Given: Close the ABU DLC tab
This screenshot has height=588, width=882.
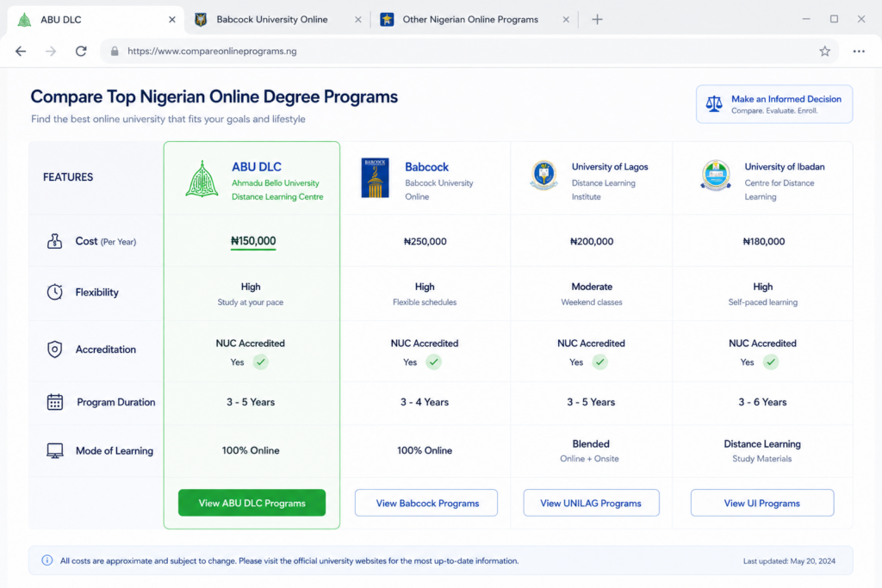Looking at the screenshot, I should 172,20.
